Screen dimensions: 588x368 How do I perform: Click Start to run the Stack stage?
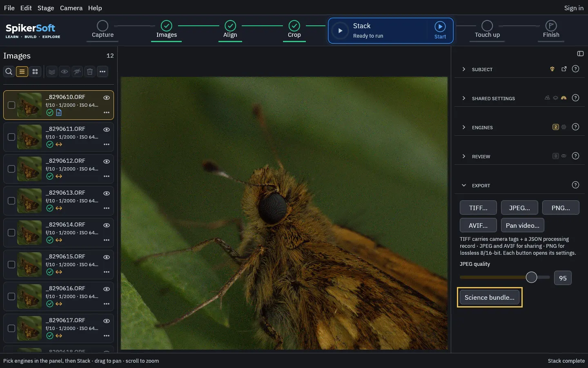[x=440, y=30]
